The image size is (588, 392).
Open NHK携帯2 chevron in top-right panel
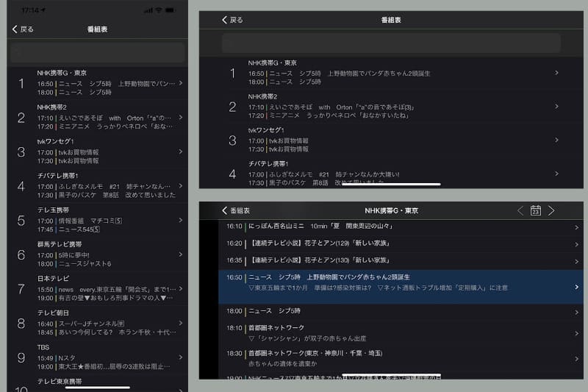557,107
